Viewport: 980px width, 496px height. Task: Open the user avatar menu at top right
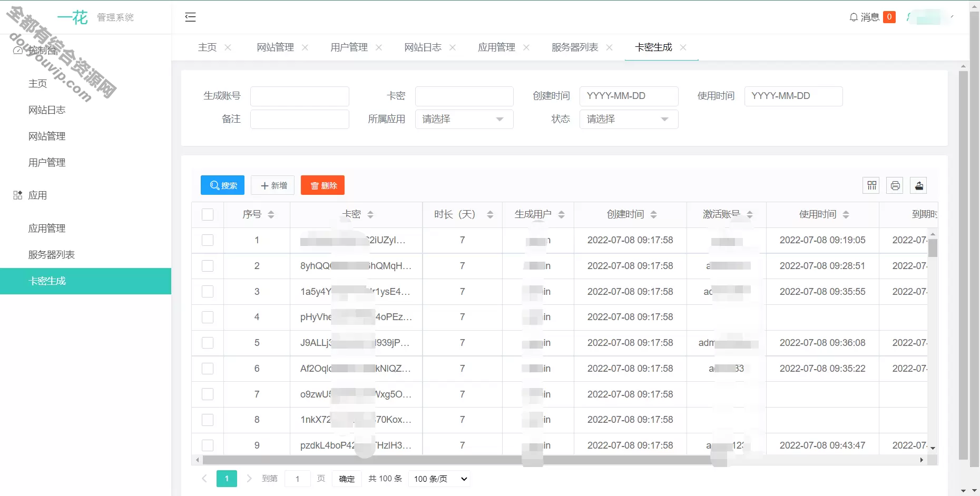coord(930,17)
